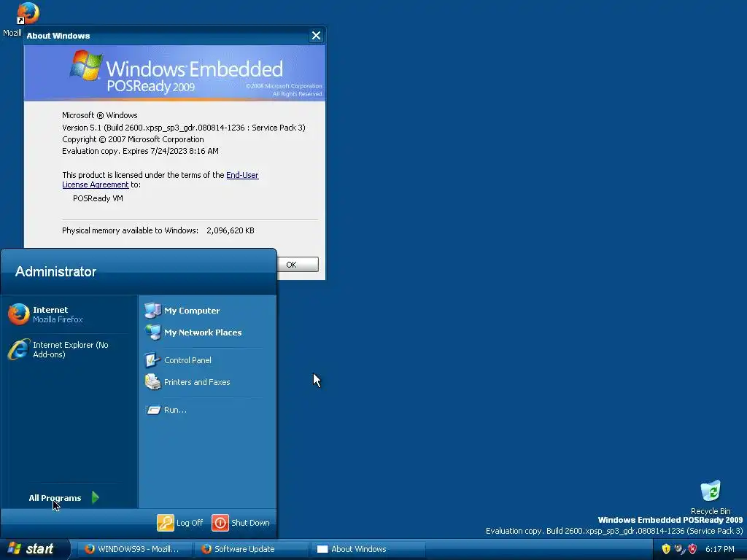Click the Start button

click(x=34, y=549)
